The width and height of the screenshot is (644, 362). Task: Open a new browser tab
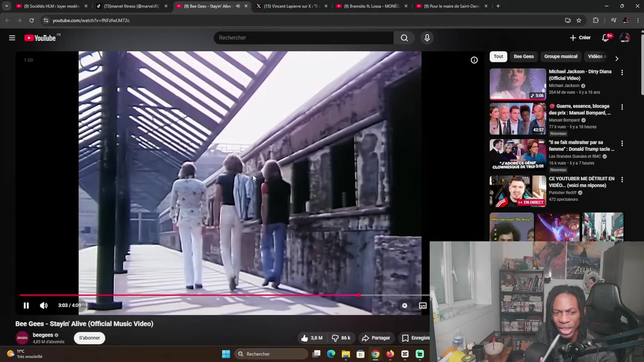[498, 6]
